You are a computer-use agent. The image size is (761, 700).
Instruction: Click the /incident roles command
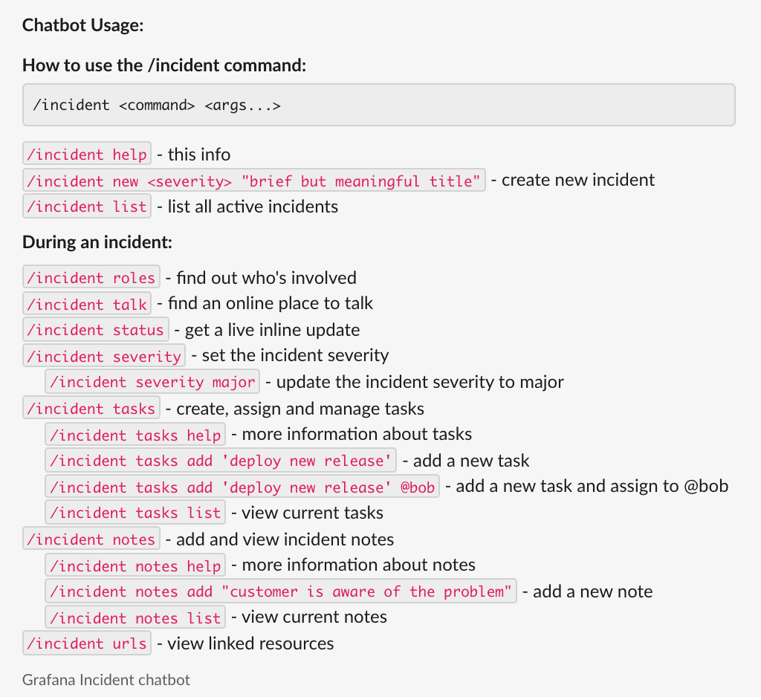tap(91, 278)
